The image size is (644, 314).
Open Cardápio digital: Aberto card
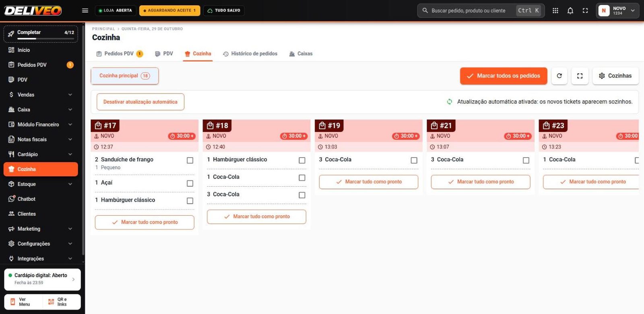[x=42, y=279]
